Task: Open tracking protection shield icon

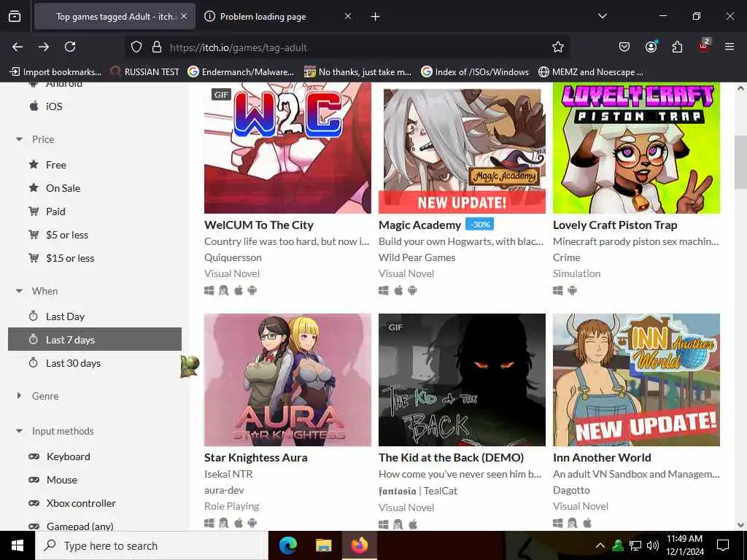Action: pyautogui.click(x=136, y=47)
